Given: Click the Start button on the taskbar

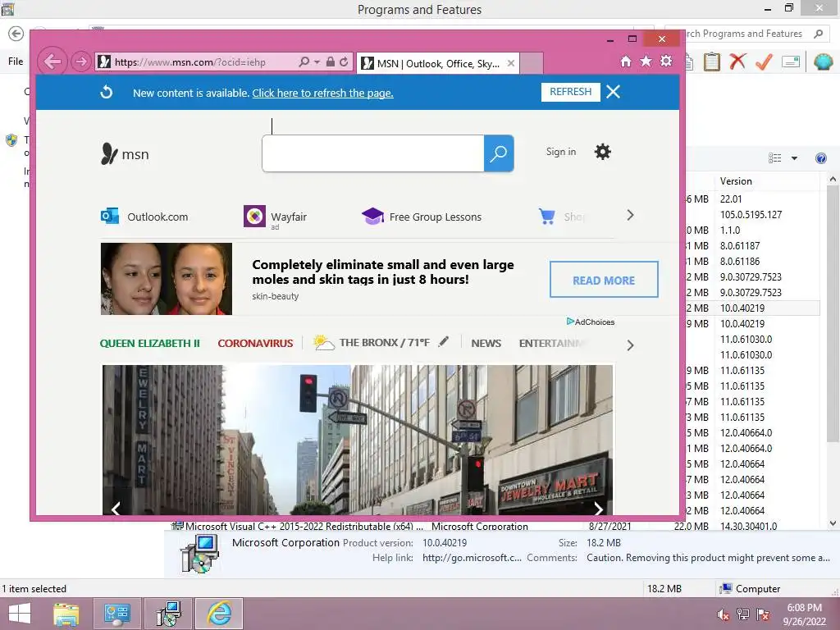Looking at the screenshot, I should click(x=20, y=614).
